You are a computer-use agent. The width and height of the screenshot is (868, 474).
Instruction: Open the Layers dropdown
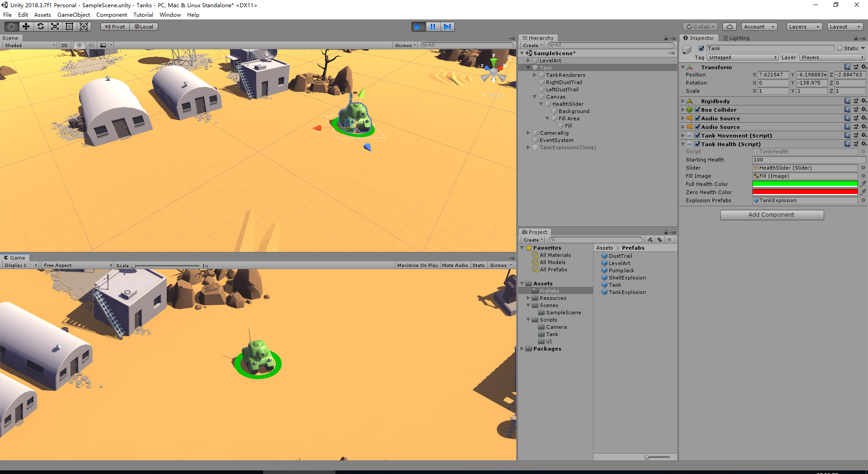804,26
